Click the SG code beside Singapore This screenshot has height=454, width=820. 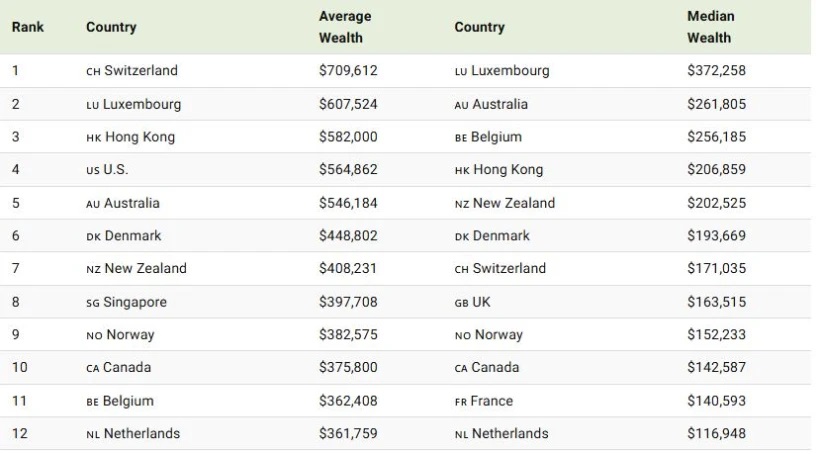93,303
